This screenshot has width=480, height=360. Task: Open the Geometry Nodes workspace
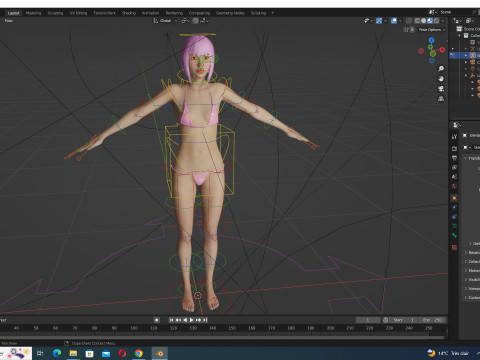[x=230, y=13]
